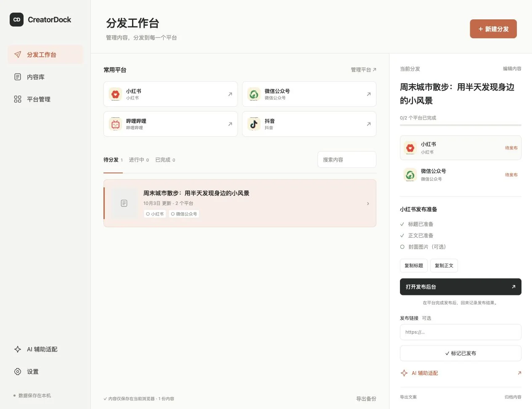Click the arrow icon on the panel's AI 辅助适配 row
532x409 pixels.
click(x=519, y=373)
